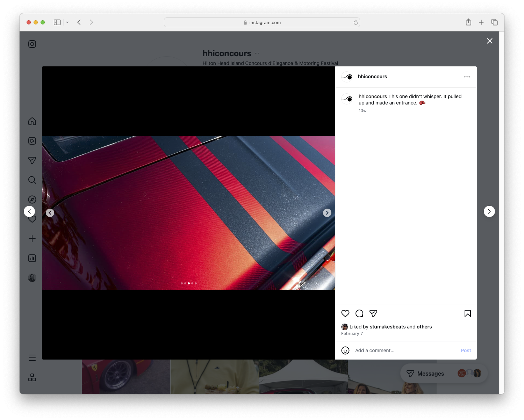524x420 pixels.
Task: Toggle the Safari sidebar panel
Action: tap(57, 22)
